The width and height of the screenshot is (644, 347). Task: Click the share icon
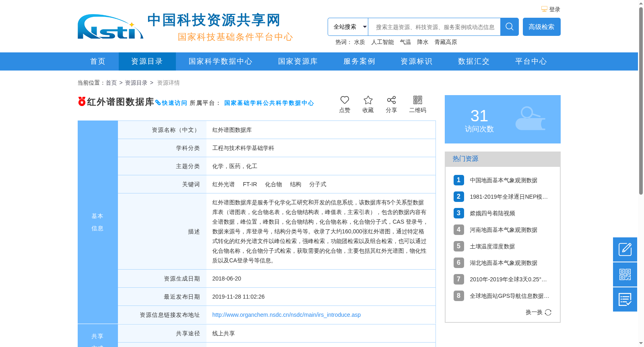tap(391, 100)
